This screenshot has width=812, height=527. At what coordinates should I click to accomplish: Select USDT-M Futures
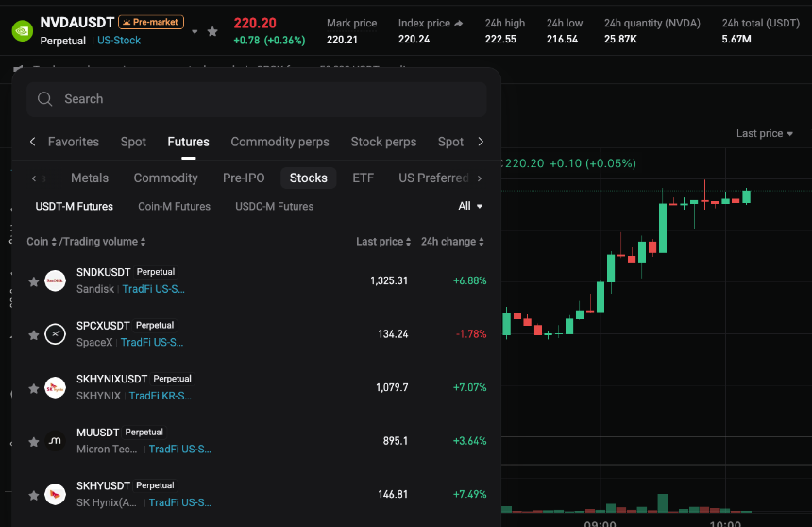click(74, 206)
